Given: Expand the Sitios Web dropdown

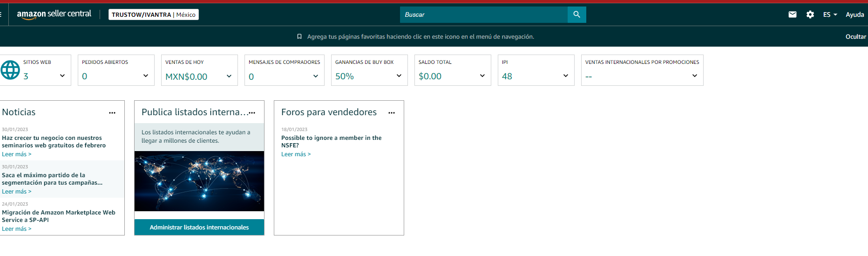Looking at the screenshot, I should click(x=62, y=76).
